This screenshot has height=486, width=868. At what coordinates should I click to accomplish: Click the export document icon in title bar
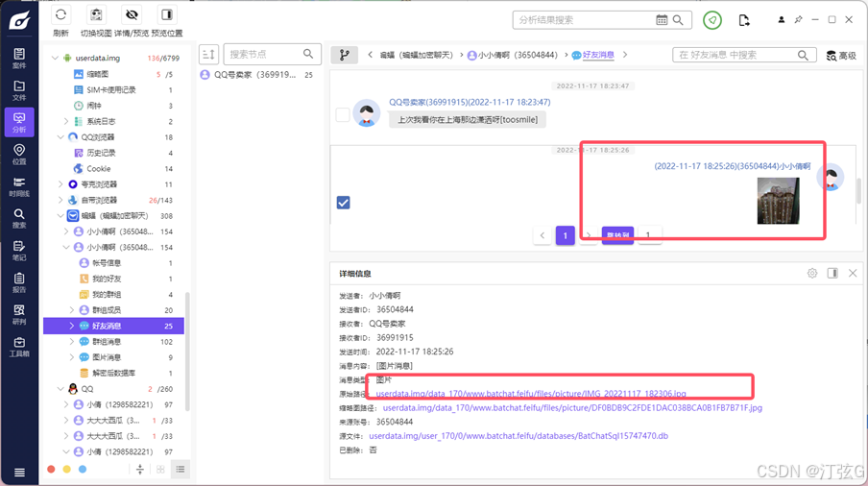click(x=744, y=20)
